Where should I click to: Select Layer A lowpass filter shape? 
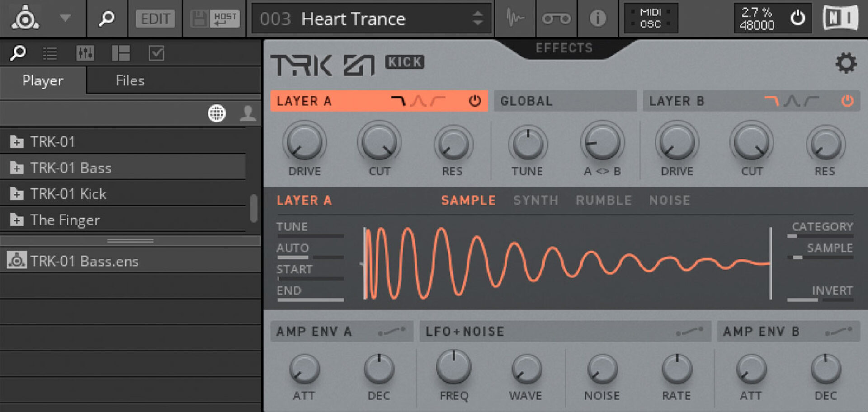point(398,101)
